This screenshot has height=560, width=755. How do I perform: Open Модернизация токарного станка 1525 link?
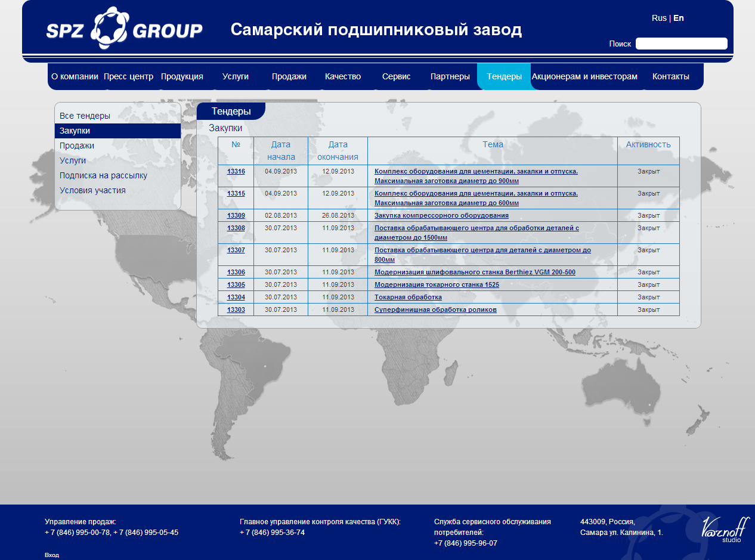tap(437, 284)
